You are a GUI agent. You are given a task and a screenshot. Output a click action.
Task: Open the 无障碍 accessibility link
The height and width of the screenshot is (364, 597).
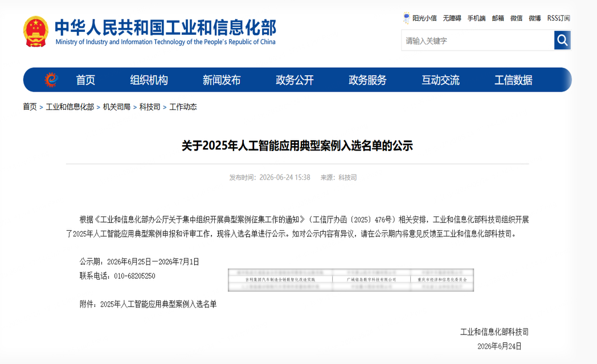click(452, 18)
